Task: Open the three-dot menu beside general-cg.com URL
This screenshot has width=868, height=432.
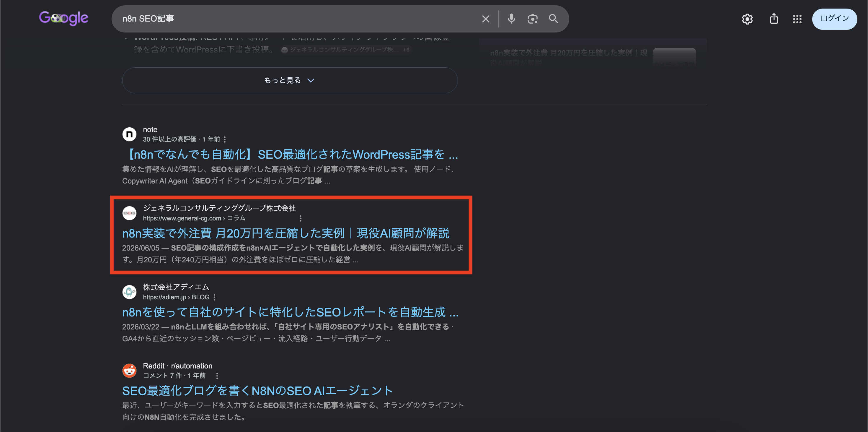Action: pyautogui.click(x=301, y=218)
